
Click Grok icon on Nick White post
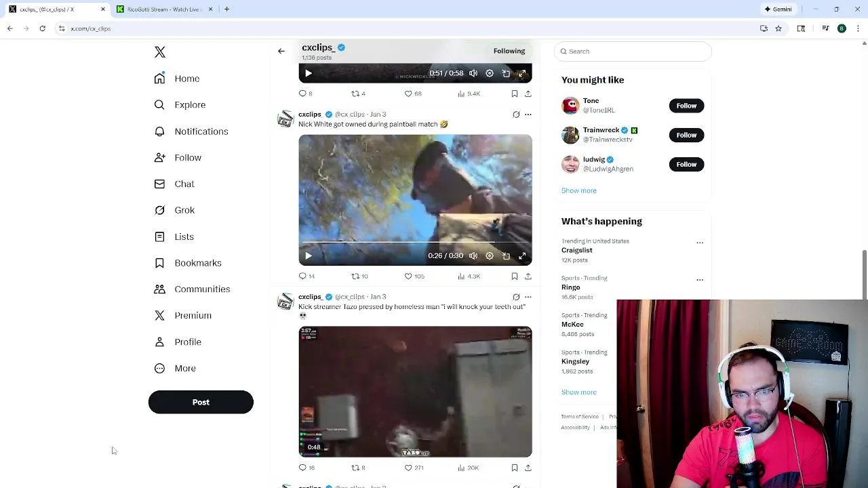pos(516,115)
